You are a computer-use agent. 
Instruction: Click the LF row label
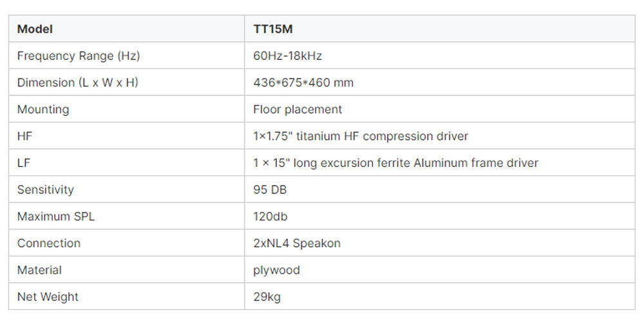(x=24, y=163)
